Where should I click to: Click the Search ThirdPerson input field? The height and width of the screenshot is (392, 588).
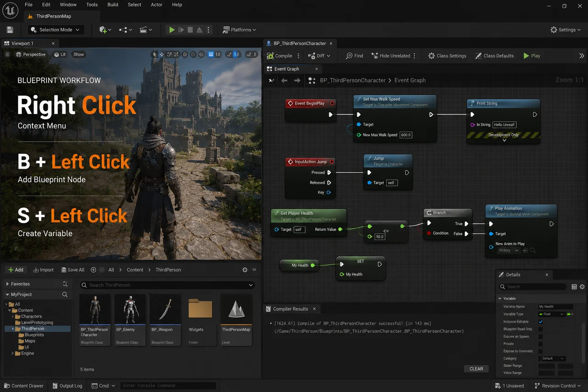[167, 285]
